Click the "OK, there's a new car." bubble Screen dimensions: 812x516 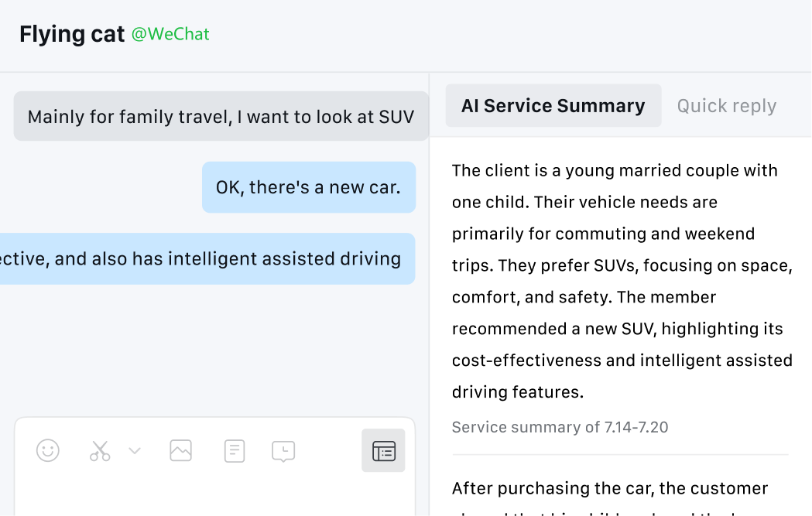point(308,187)
